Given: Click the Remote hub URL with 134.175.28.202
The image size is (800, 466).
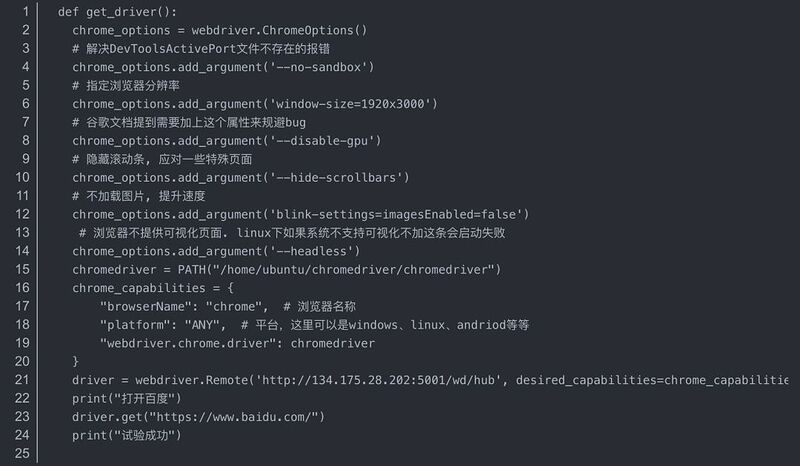Looking at the screenshot, I should (379, 380).
